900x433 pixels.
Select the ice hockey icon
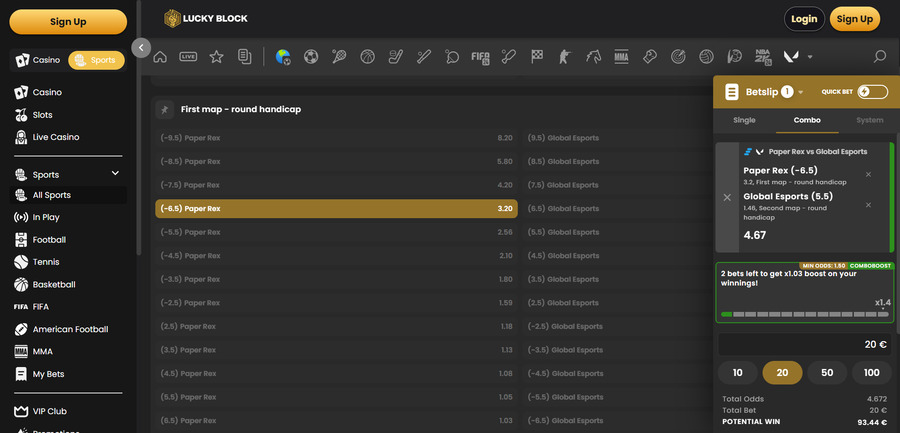(x=395, y=56)
